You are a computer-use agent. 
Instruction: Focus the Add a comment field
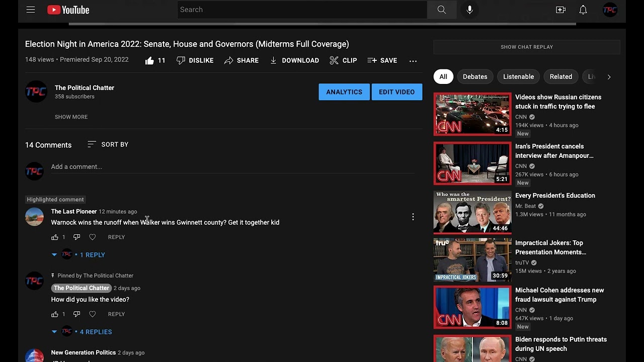(232, 167)
